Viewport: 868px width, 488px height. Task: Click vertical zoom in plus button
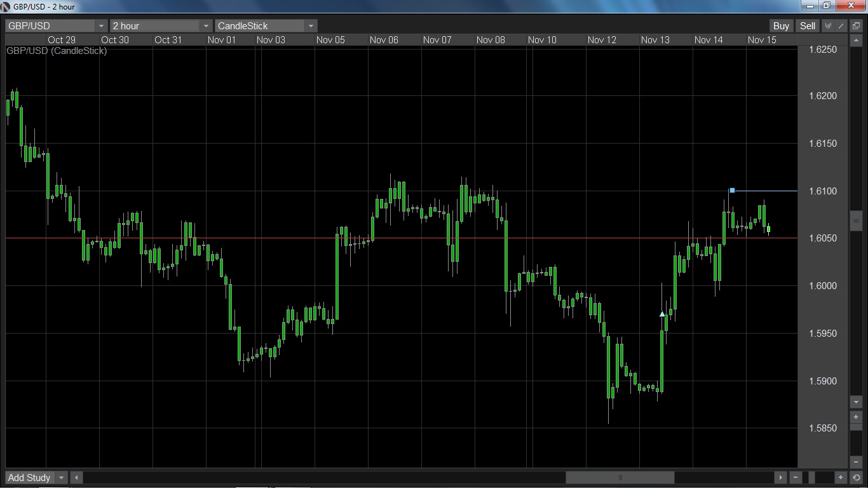tap(856, 417)
